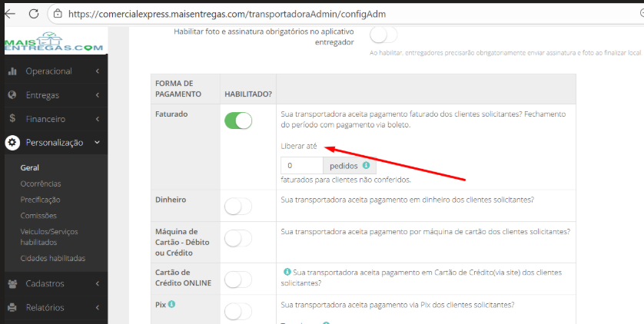Open the Personalização sidebar menu
The width and height of the screenshot is (644, 324).
pos(56,142)
